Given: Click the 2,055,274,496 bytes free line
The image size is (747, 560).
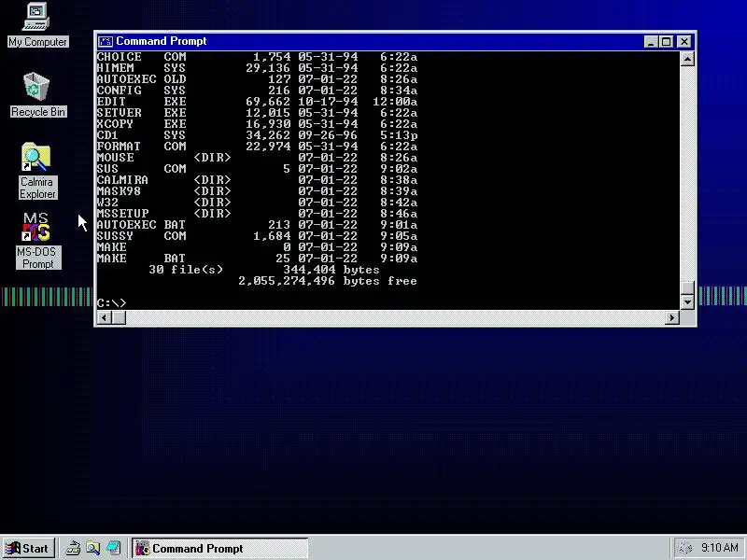Looking at the screenshot, I should [x=328, y=281].
